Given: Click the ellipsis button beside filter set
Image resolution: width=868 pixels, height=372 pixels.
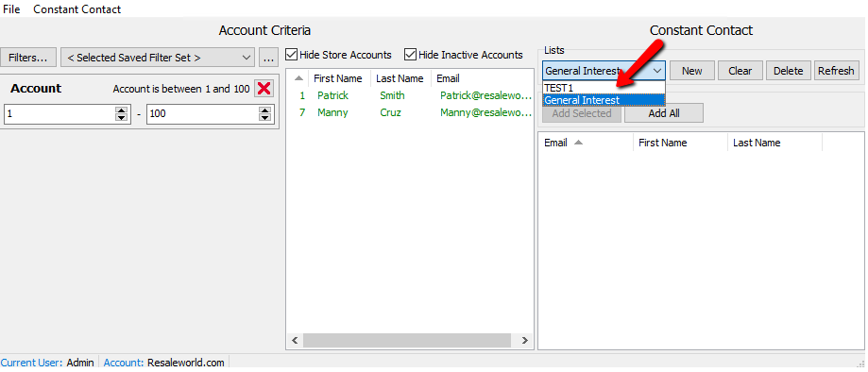Looking at the screenshot, I should [x=268, y=58].
